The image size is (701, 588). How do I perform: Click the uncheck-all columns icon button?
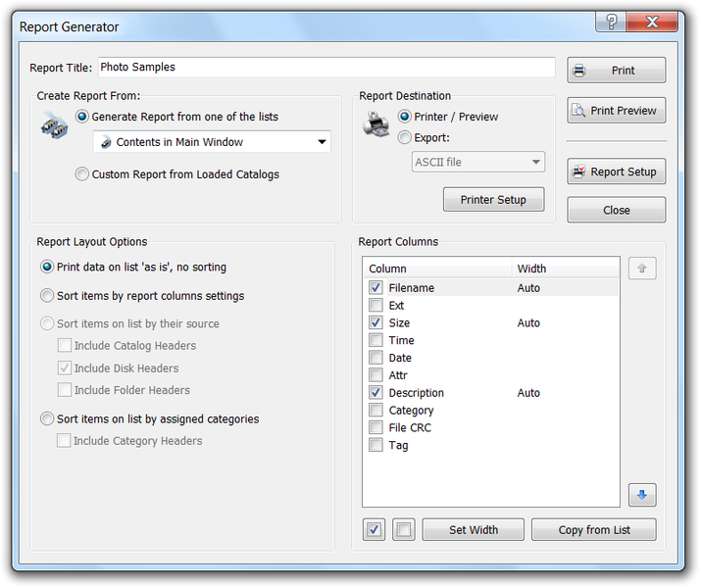pyautogui.click(x=403, y=530)
